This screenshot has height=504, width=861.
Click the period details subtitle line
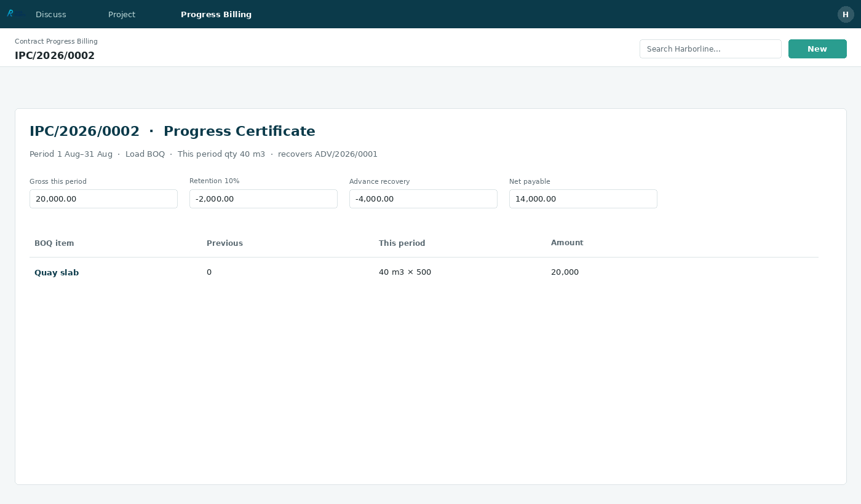[x=204, y=154]
